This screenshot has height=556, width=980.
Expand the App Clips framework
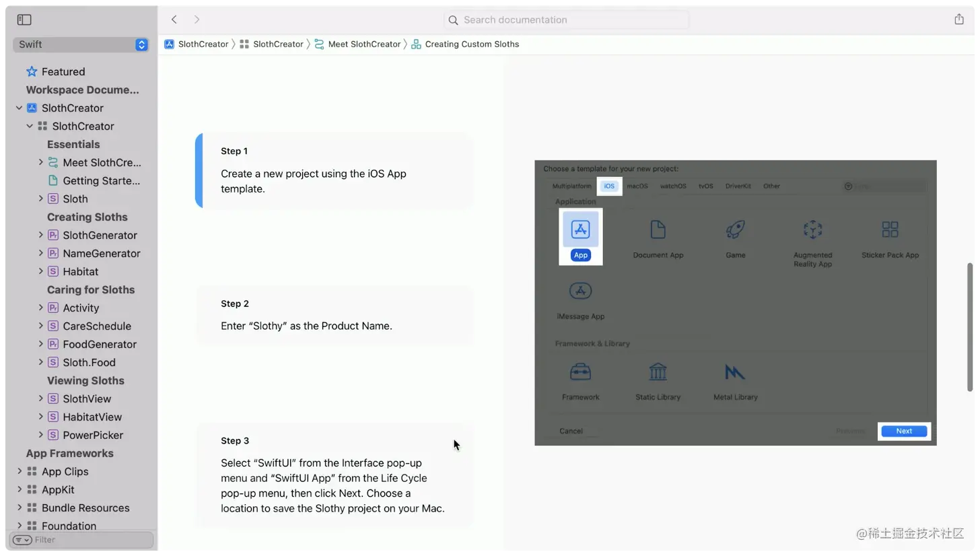pyautogui.click(x=19, y=471)
